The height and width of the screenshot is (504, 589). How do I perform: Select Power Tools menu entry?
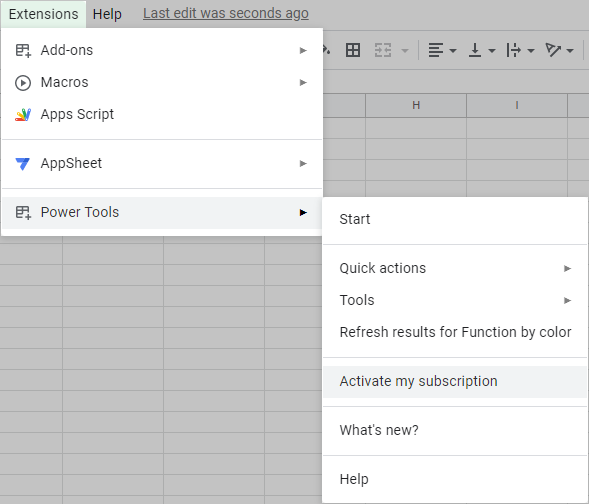point(162,213)
